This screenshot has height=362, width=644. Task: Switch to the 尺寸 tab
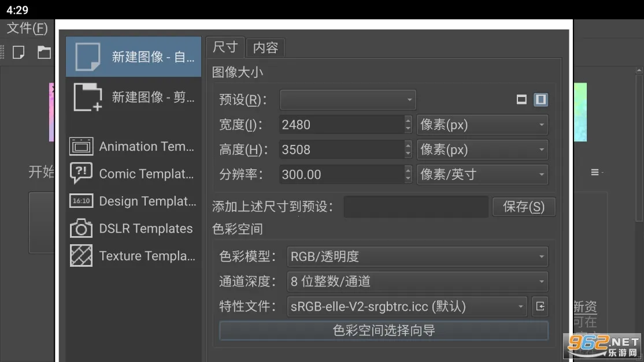click(225, 47)
